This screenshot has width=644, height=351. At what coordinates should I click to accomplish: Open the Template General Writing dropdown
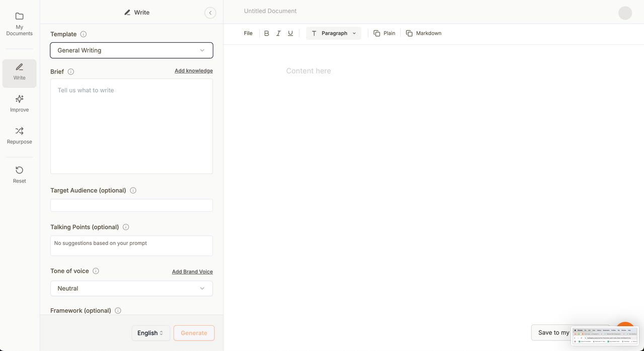131,50
